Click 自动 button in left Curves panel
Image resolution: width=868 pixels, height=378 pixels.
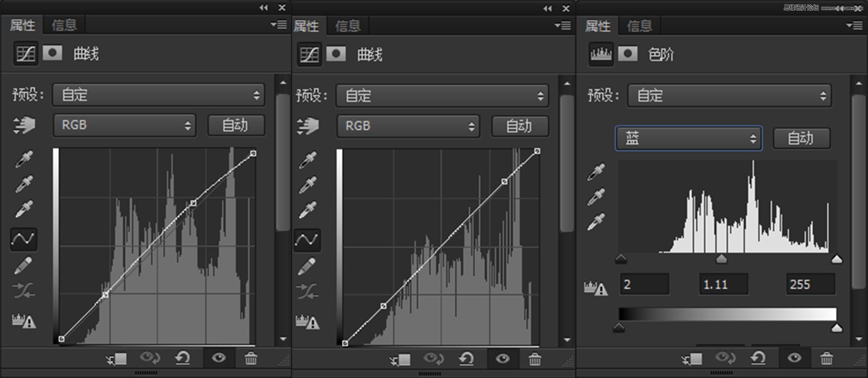(236, 125)
